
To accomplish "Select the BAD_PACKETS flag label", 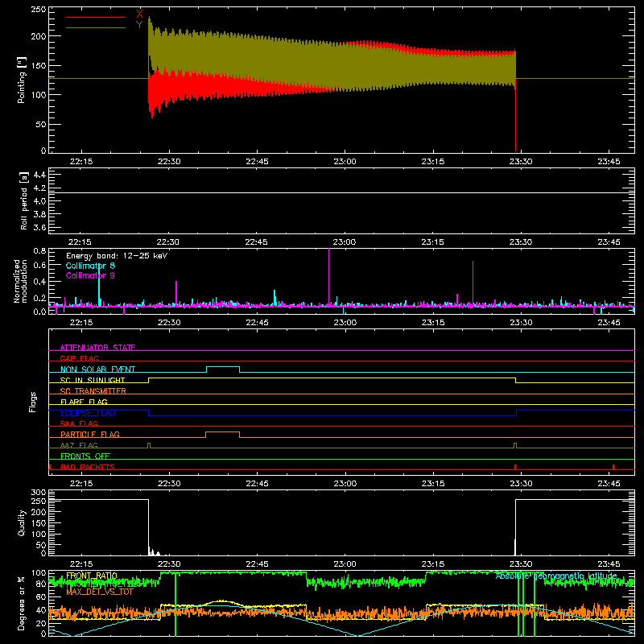I will pyautogui.click(x=88, y=467).
